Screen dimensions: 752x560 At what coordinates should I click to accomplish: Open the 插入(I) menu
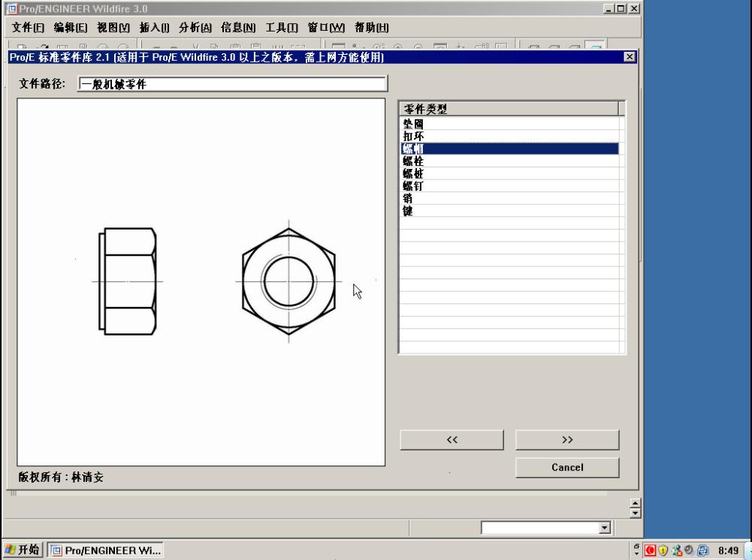154,28
